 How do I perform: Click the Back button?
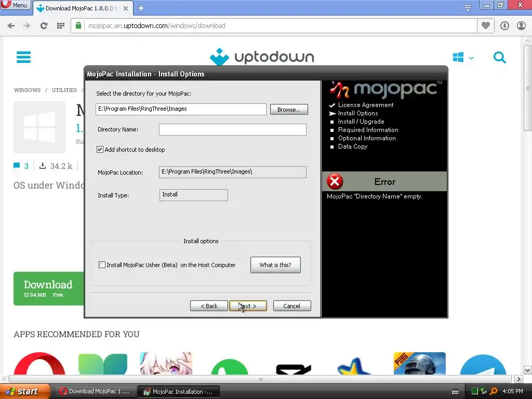pyautogui.click(x=209, y=305)
